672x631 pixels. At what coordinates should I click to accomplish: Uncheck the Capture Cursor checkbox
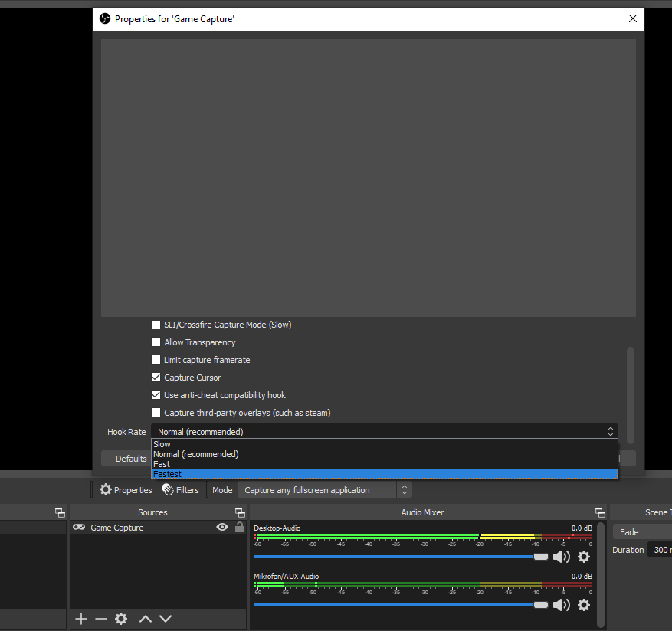click(x=156, y=378)
